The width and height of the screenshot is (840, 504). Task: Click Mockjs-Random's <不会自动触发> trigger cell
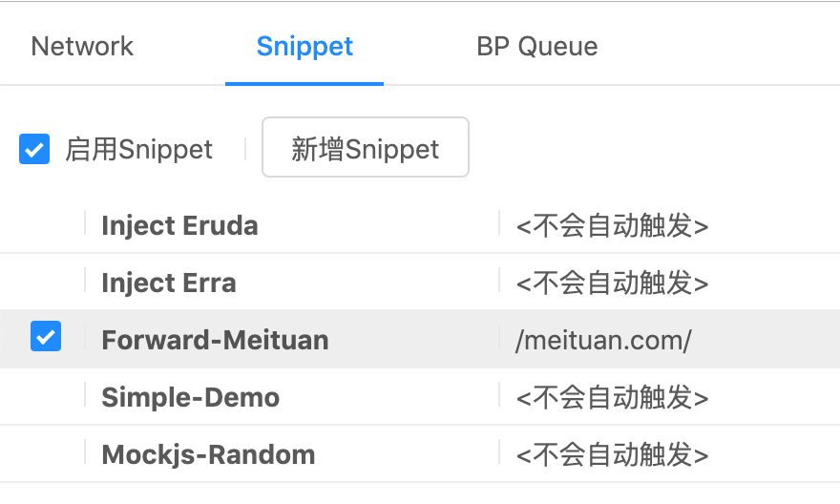612,454
